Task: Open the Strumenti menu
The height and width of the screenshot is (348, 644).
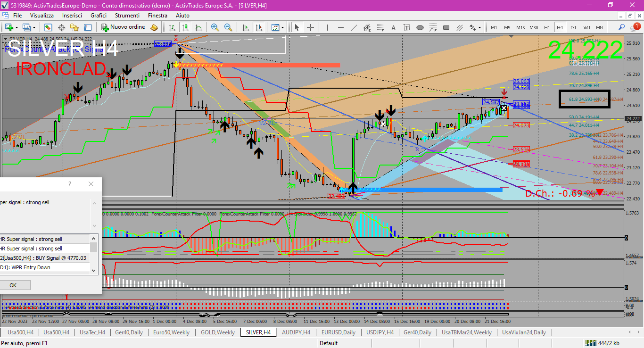Action: (x=127, y=16)
